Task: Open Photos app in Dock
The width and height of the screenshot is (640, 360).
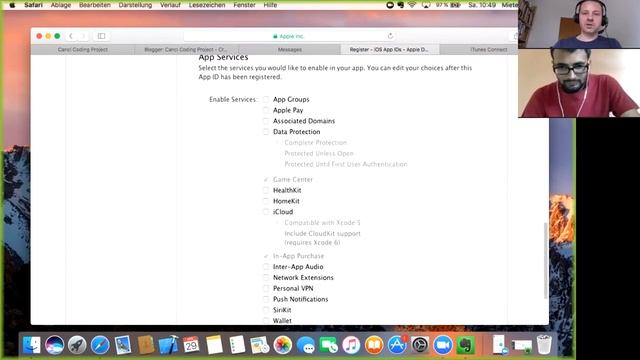Action: (282, 345)
